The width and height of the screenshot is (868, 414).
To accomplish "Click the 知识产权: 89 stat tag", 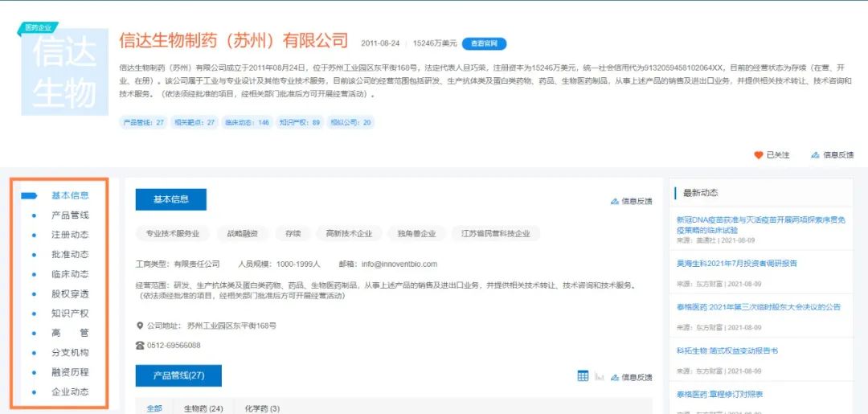I will pyautogui.click(x=299, y=122).
